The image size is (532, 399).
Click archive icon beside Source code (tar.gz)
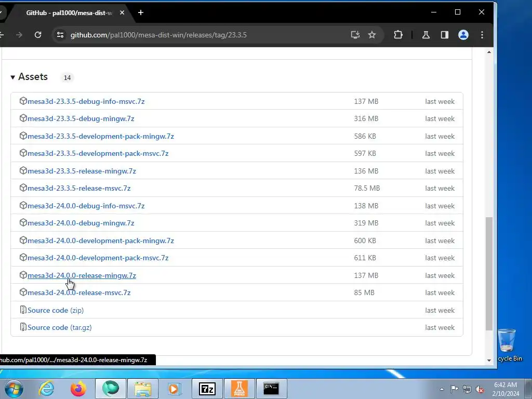tap(23, 327)
